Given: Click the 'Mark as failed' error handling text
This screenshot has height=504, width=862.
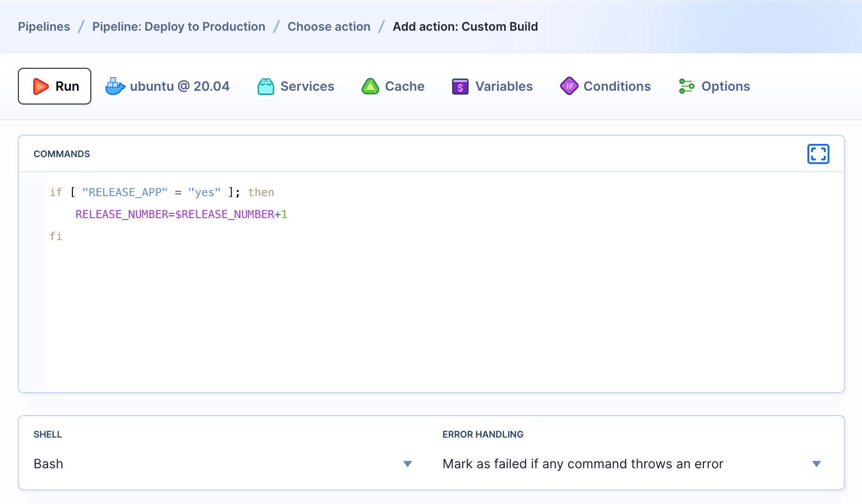Looking at the screenshot, I should click(x=582, y=464).
